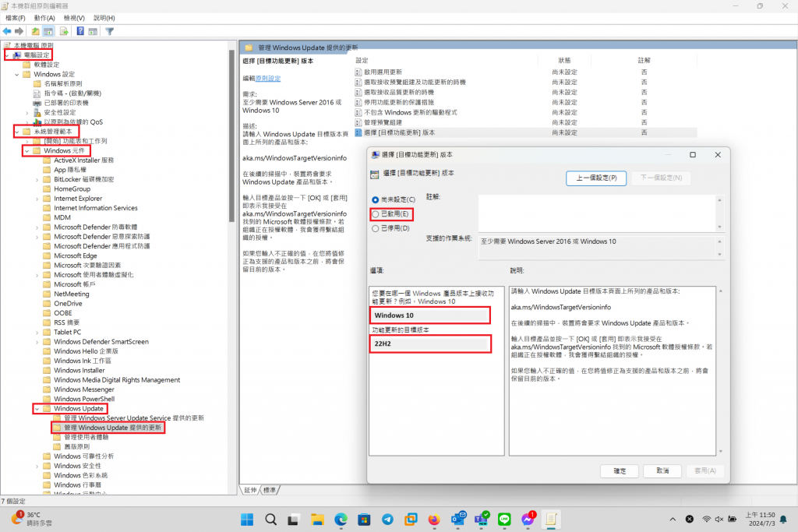Click the policy icon beside 管理預覽組建
The height and width of the screenshot is (532, 798).
point(358,122)
